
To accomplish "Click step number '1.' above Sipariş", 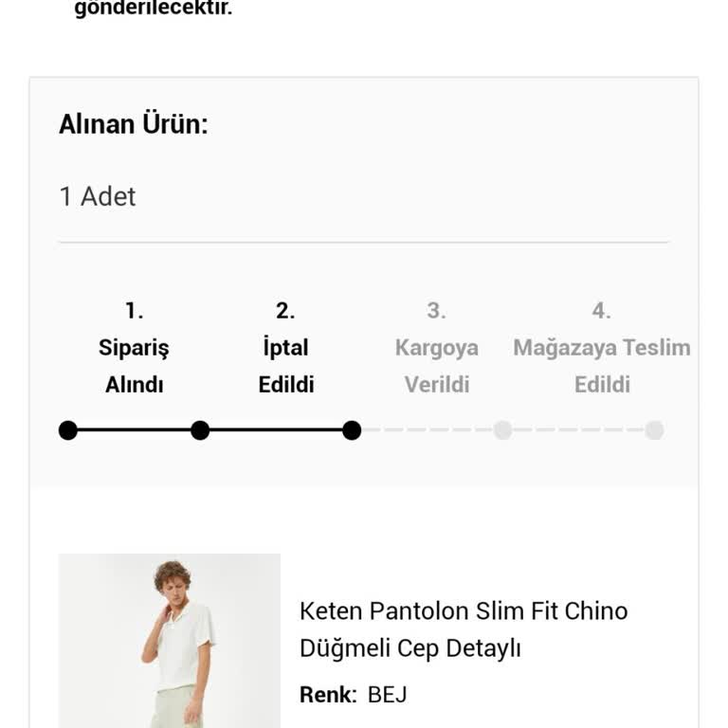I will (134, 311).
